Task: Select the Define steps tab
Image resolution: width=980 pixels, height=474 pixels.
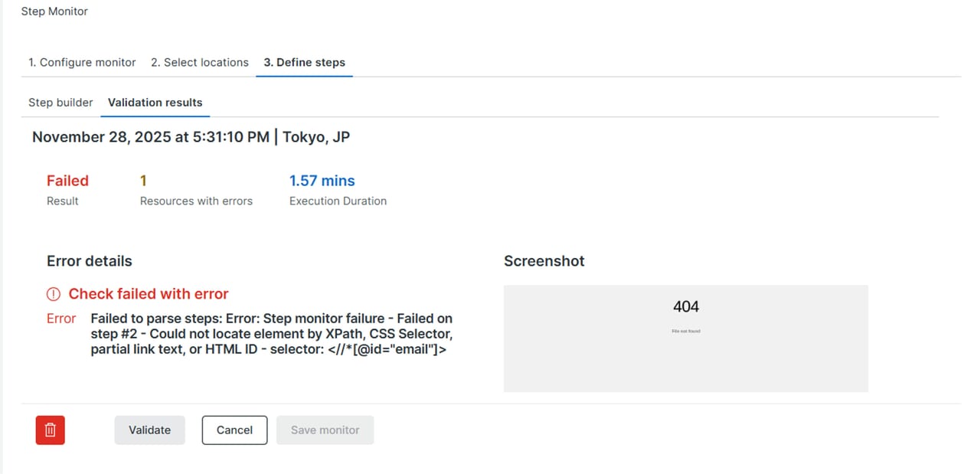Action: point(304,63)
